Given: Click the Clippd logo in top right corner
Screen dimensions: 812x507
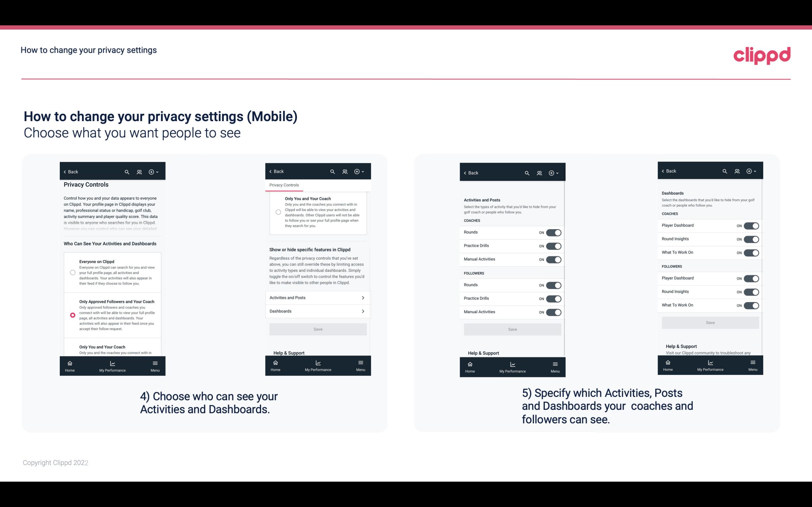Looking at the screenshot, I should click(762, 55).
